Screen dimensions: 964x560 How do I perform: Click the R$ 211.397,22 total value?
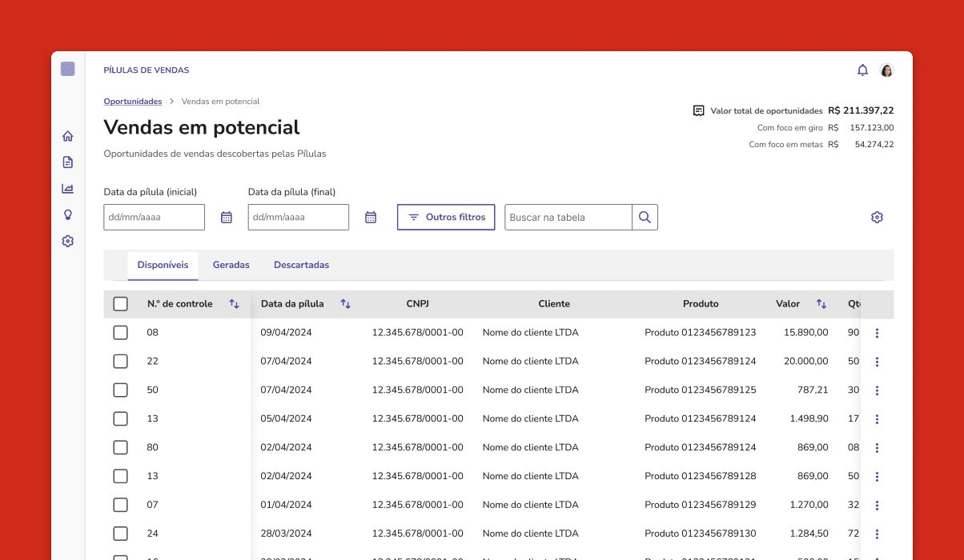click(x=861, y=110)
